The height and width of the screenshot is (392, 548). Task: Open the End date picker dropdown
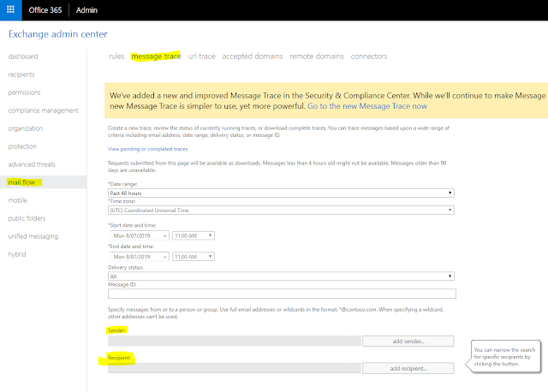click(x=140, y=257)
